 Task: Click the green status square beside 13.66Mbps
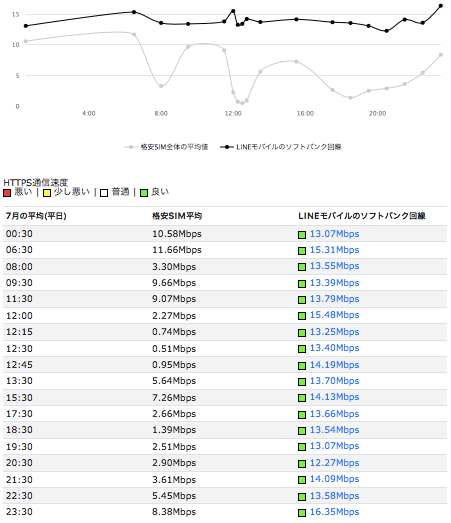pos(302,415)
